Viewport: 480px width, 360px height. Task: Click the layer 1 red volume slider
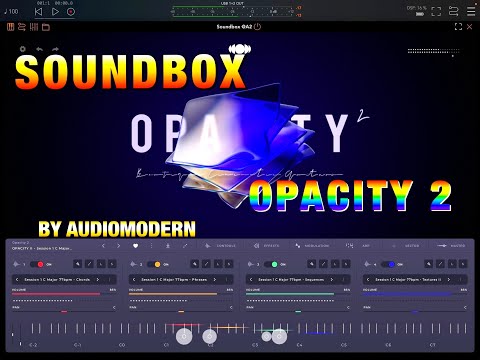tap(64, 294)
